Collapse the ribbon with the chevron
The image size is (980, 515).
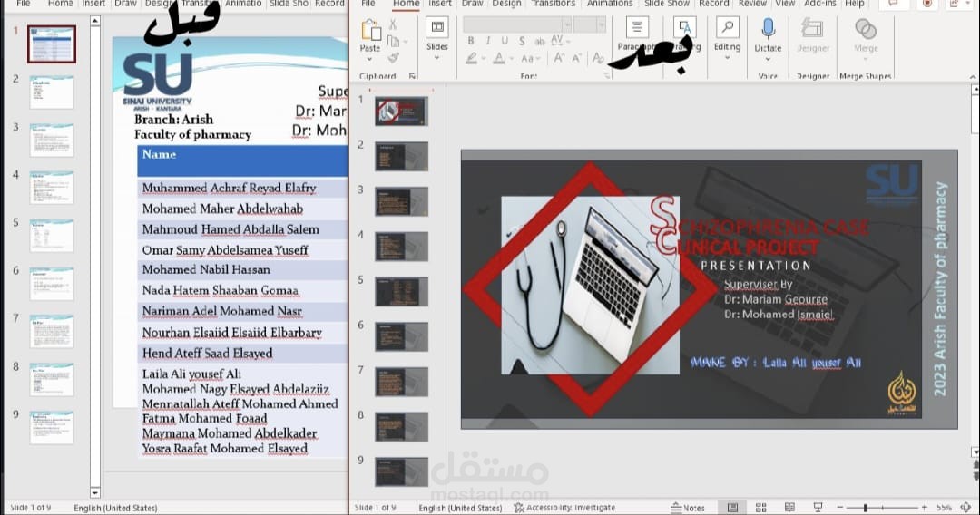pos(973,77)
